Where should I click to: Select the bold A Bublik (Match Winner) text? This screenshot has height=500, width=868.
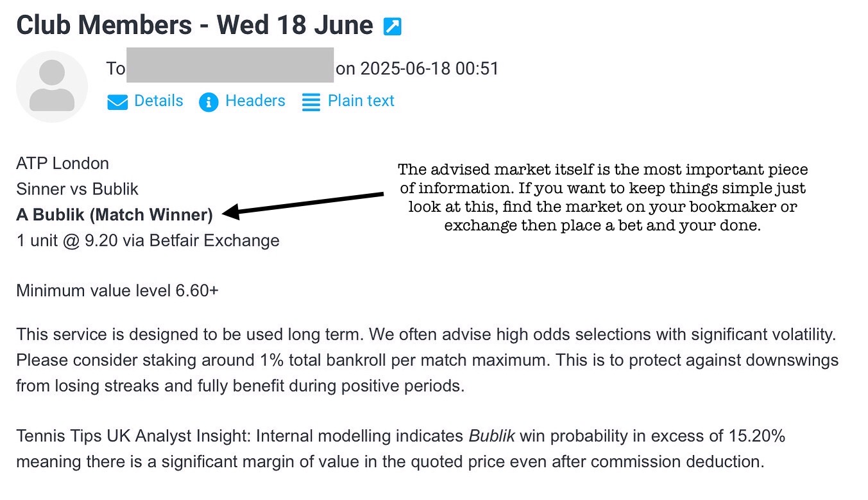pyautogui.click(x=114, y=215)
